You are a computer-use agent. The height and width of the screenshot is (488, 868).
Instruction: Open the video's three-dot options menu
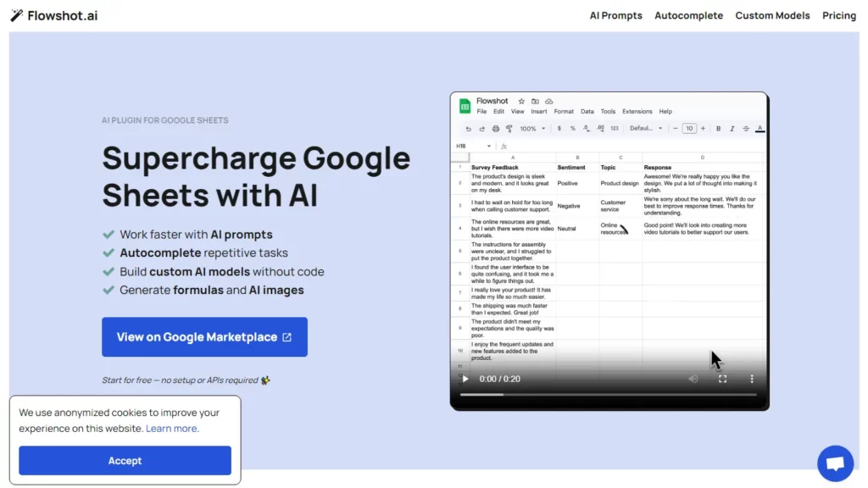(x=752, y=380)
